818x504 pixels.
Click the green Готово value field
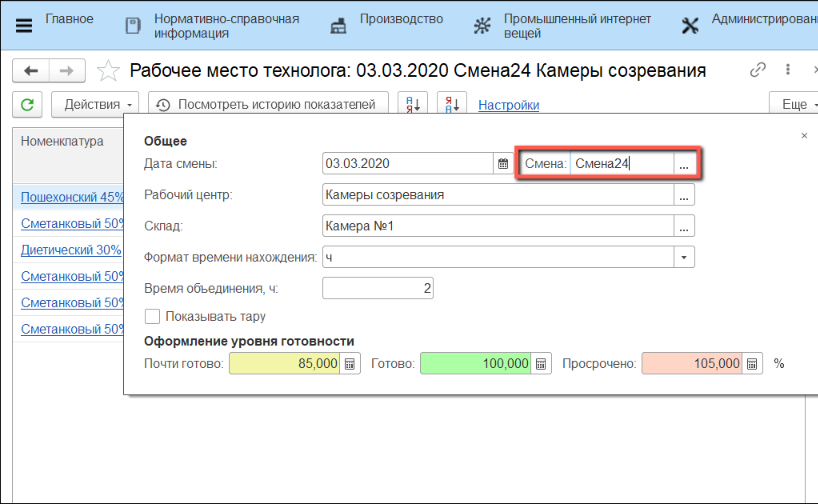[x=475, y=365]
